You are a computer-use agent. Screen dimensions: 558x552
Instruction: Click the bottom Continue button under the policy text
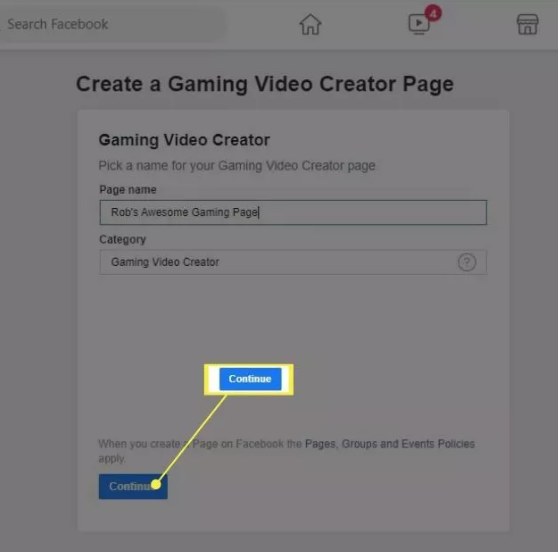coord(133,487)
